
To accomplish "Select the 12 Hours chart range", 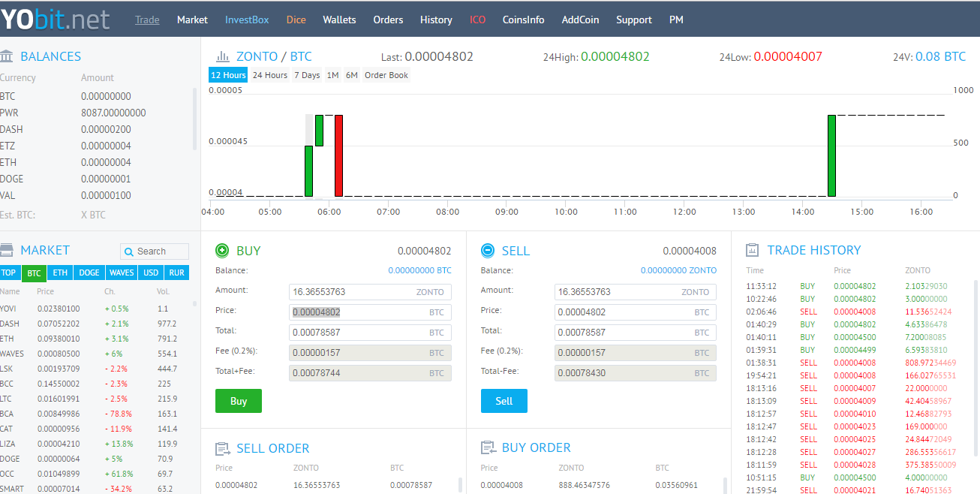I will (228, 75).
